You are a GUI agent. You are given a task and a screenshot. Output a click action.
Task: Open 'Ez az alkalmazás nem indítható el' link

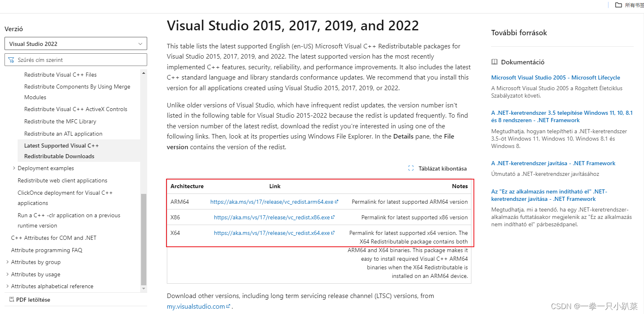click(549, 195)
